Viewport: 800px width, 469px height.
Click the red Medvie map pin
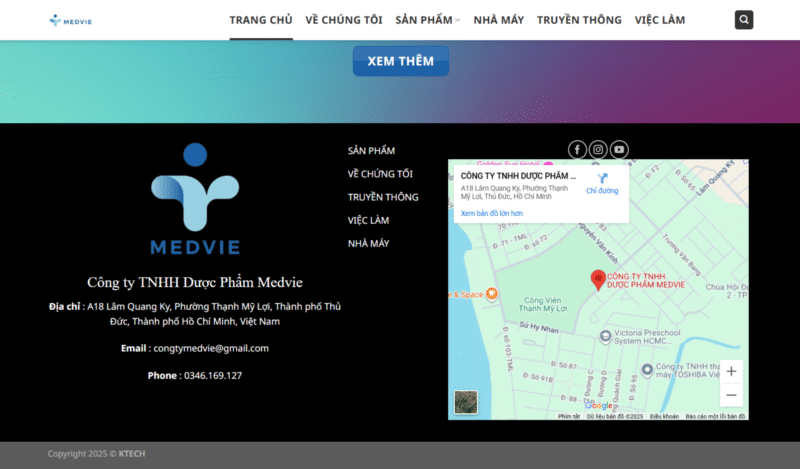pos(597,279)
